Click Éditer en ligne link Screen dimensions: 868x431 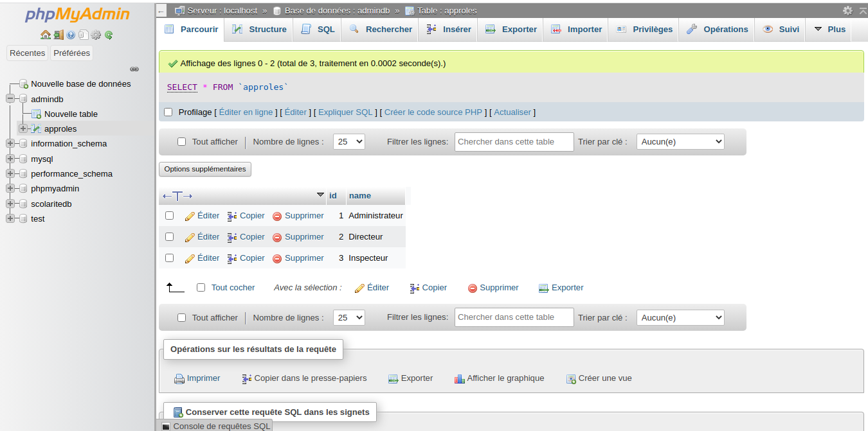[x=246, y=112]
